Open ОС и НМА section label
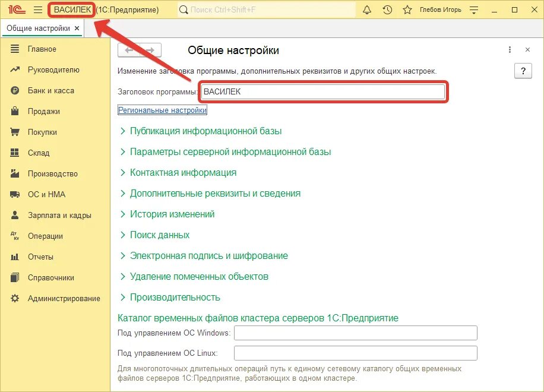544x392 pixels. coord(46,194)
